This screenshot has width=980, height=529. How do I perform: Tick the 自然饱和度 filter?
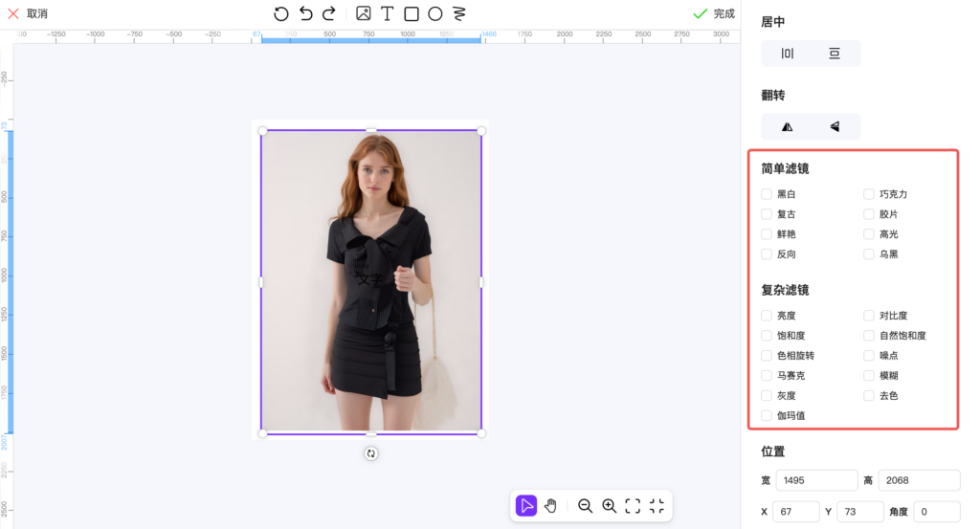[x=869, y=336]
